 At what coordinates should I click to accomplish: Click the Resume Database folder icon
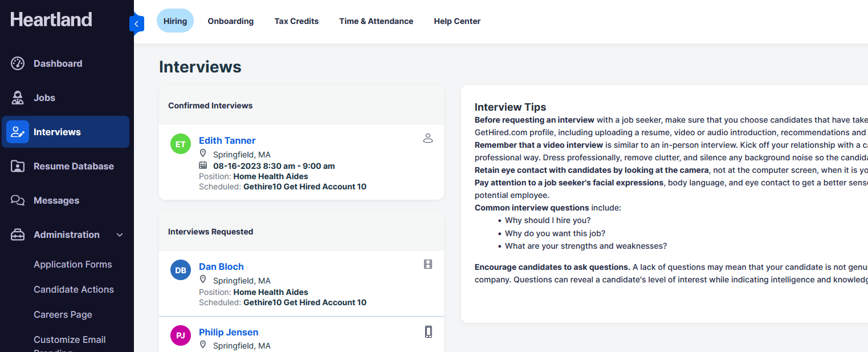(18, 166)
